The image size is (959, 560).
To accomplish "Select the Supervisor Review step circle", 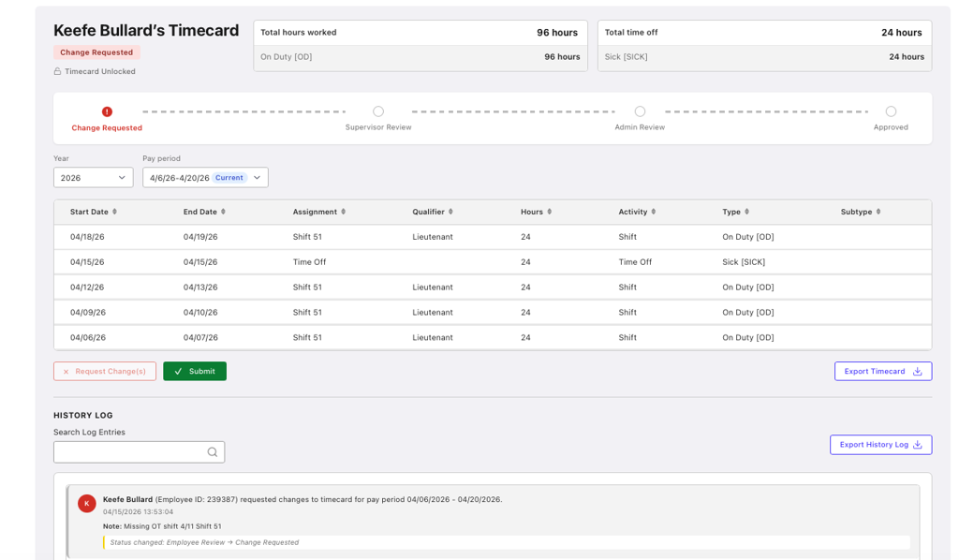I will (x=378, y=111).
